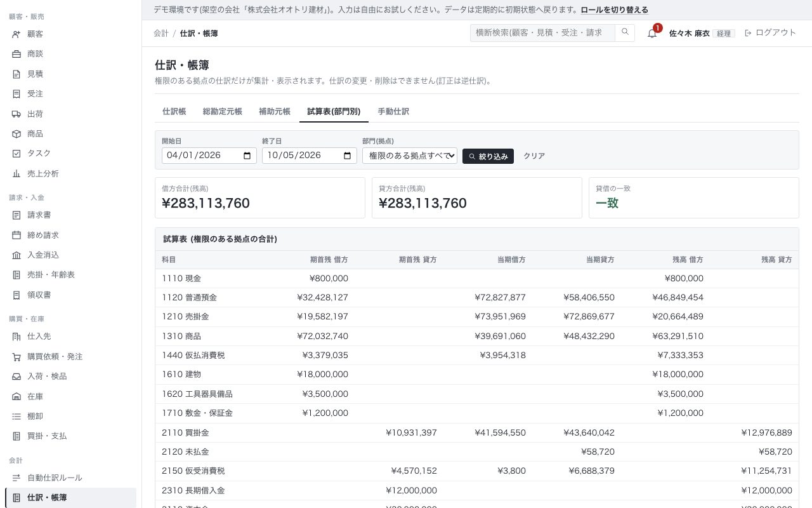This screenshot has height=508, width=812.
Task: Open 入金消込 bank icon in sidebar
Action: (16, 255)
